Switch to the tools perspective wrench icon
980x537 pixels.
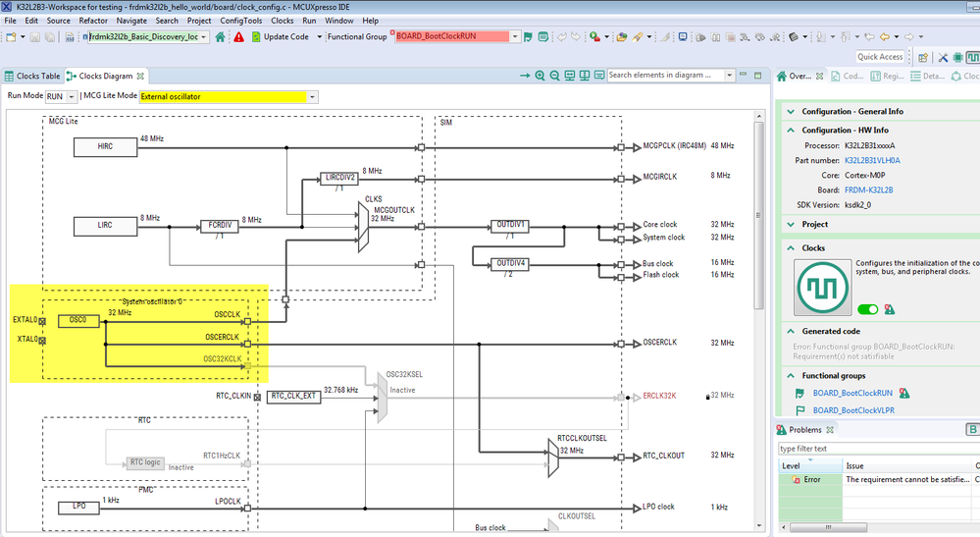tap(943, 58)
